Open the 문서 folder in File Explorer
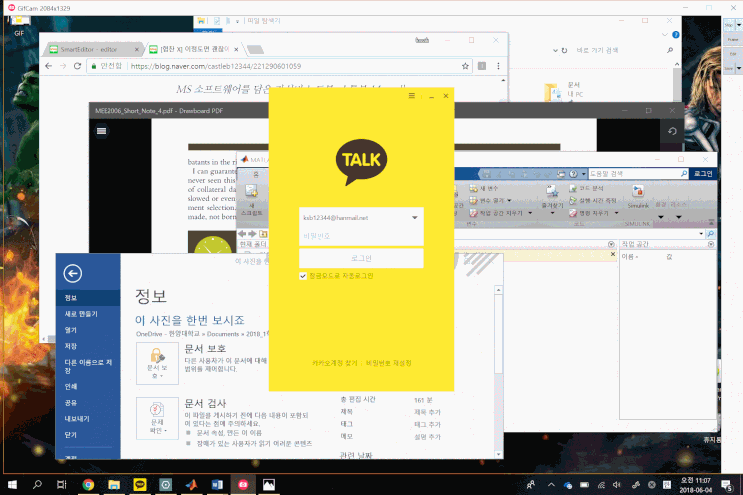This screenshot has width=743, height=495. (x=563, y=90)
